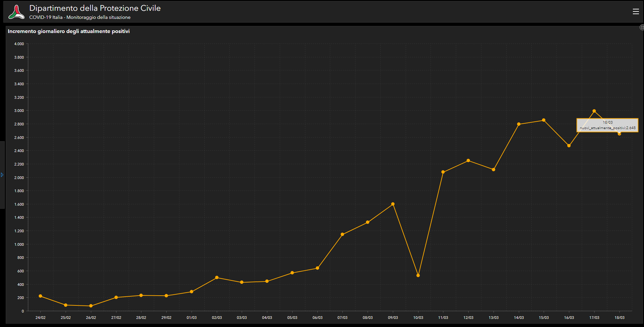Viewport: 644px width, 327px height.
Task: Click the 'COVID-19 Italia - Monitoraggio della situazione' subtitle
Action: 80,17
